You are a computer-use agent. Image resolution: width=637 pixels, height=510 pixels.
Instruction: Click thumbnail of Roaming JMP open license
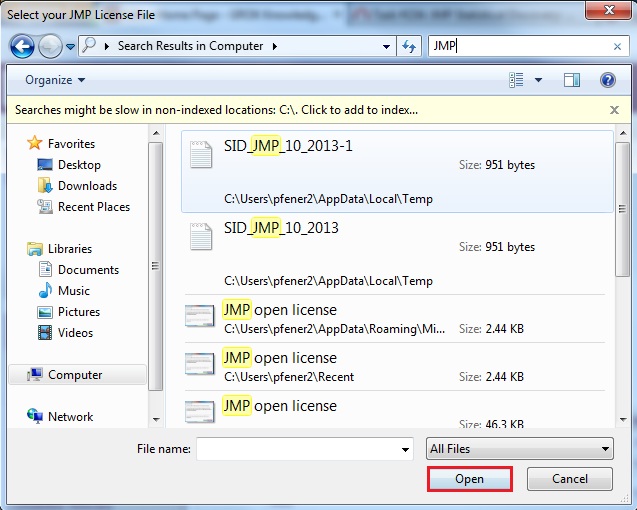click(x=199, y=315)
